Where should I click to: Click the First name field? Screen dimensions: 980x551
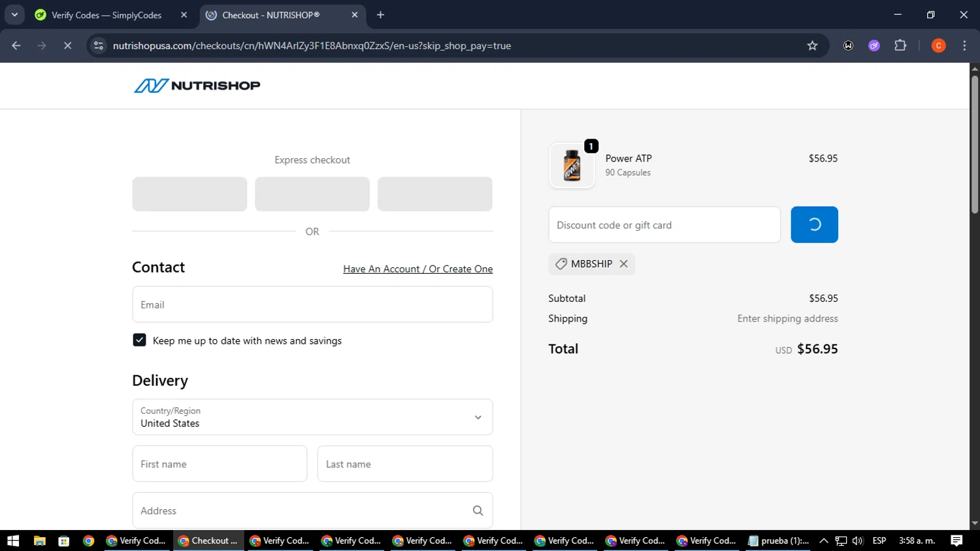click(220, 464)
